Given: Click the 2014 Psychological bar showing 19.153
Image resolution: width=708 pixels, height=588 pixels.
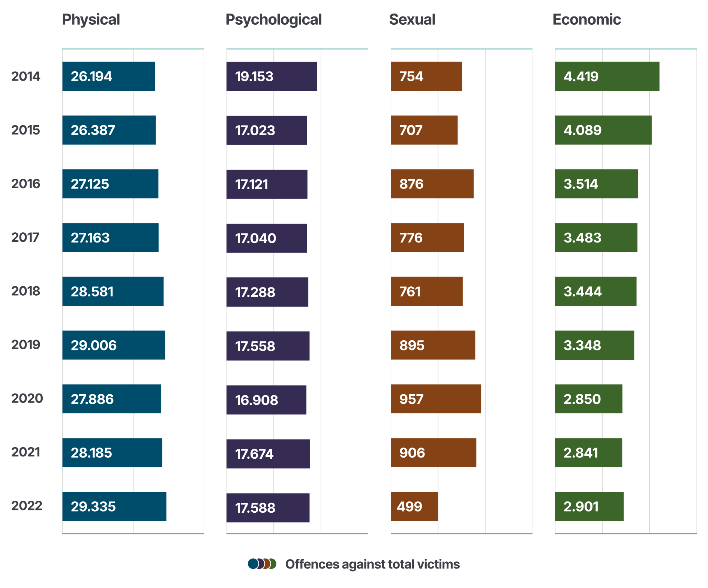Looking at the screenshot, I should (271, 76).
